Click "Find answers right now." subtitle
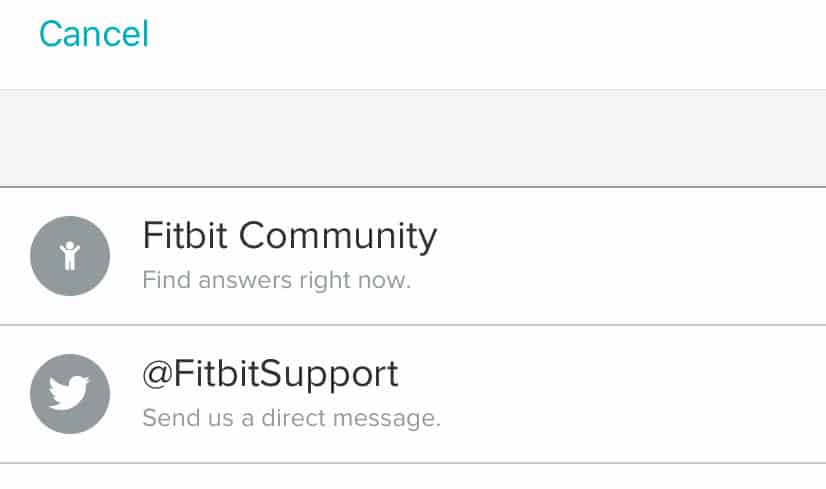 [x=276, y=280]
